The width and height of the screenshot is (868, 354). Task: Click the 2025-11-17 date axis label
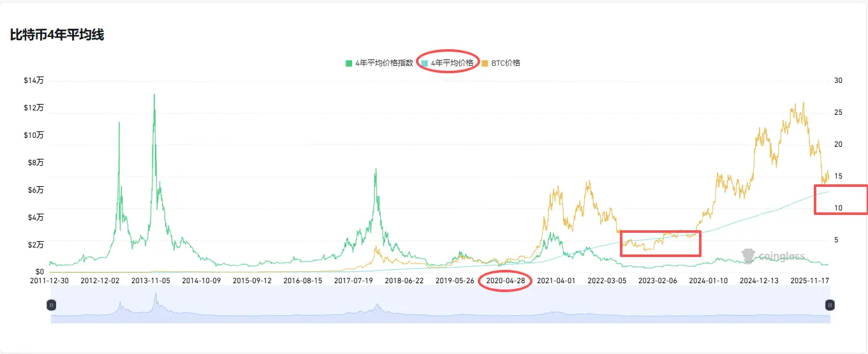tap(810, 280)
